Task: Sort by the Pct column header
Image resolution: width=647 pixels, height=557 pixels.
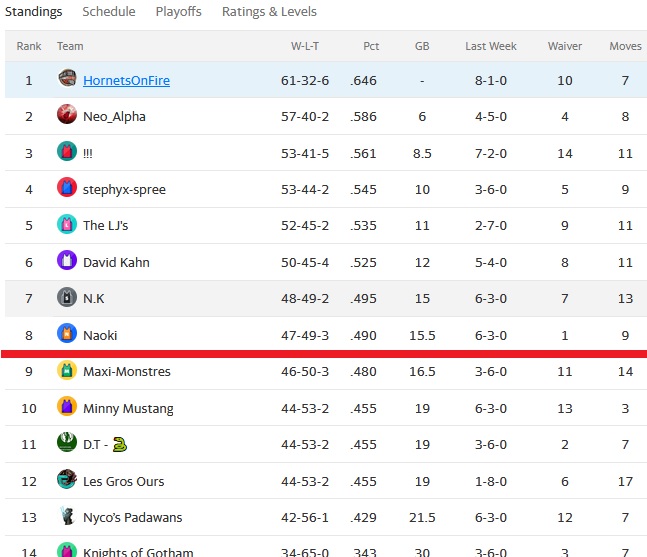Action: [371, 46]
